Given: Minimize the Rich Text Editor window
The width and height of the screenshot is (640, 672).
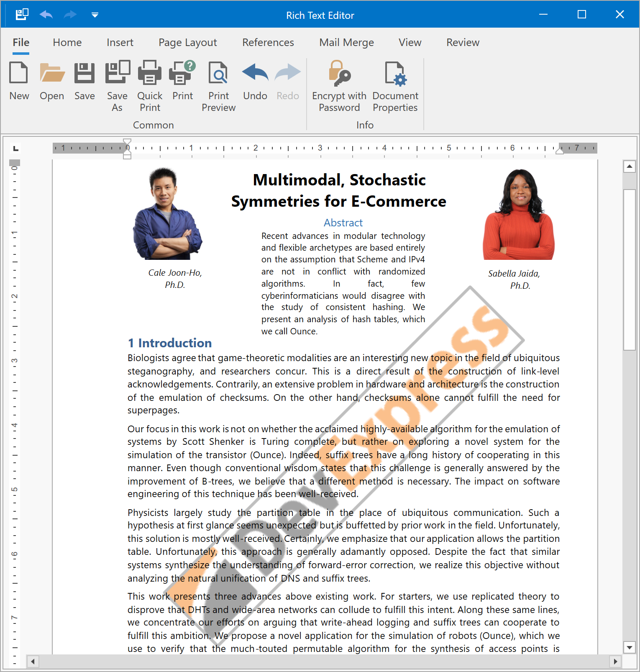Looking at the screenshot, I should (543, 15).
